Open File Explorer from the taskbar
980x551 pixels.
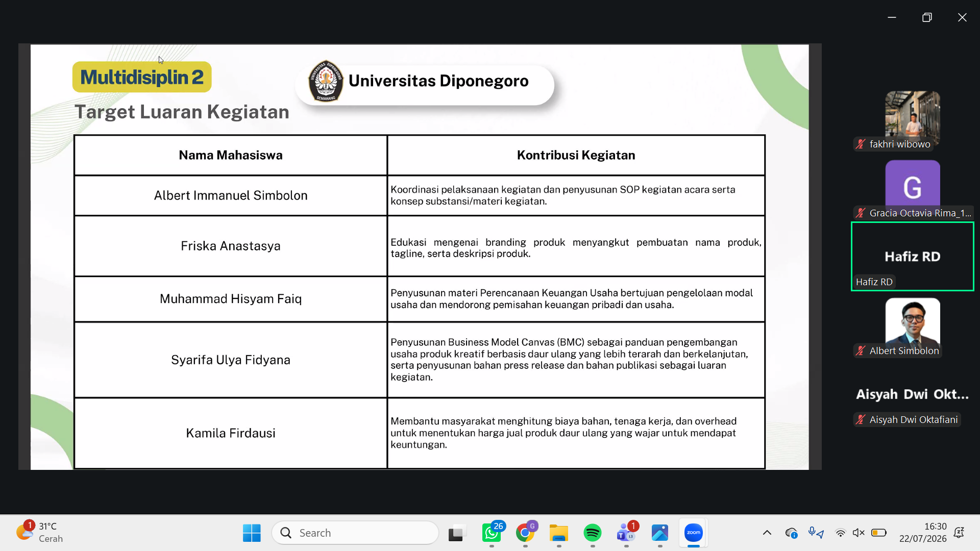tap(559, 533)
